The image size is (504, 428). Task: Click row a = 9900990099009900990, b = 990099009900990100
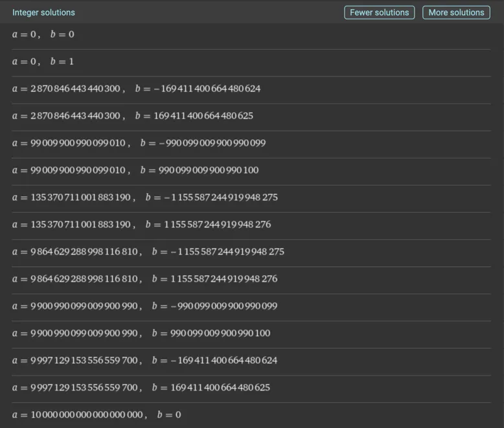(141, 333)
